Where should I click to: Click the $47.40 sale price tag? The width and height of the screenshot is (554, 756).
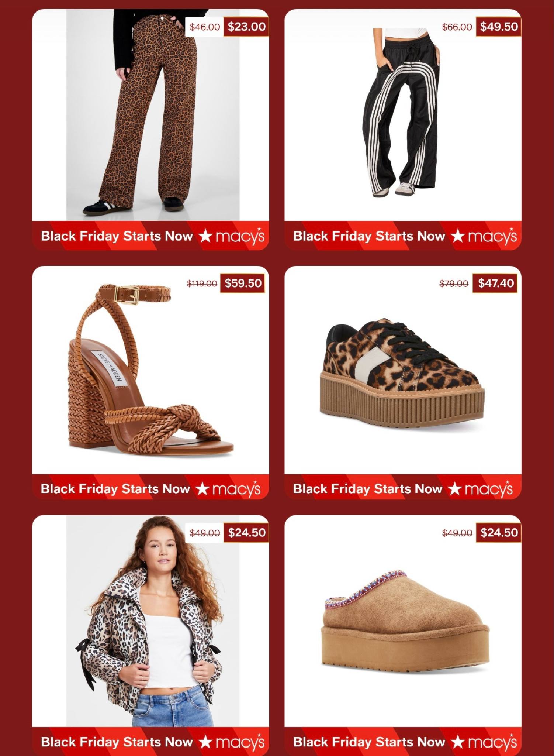coord(496,283)
